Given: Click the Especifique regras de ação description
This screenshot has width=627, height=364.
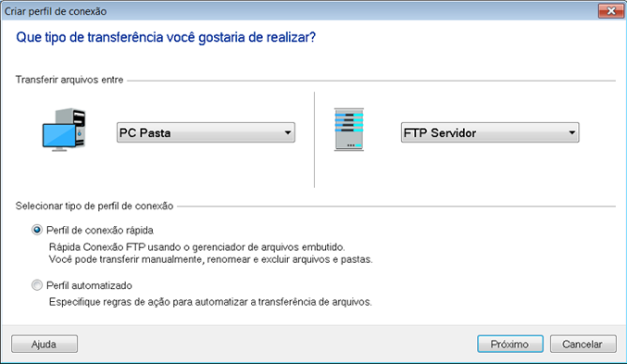Looking at the screenshot, I should tap(210, 302).
